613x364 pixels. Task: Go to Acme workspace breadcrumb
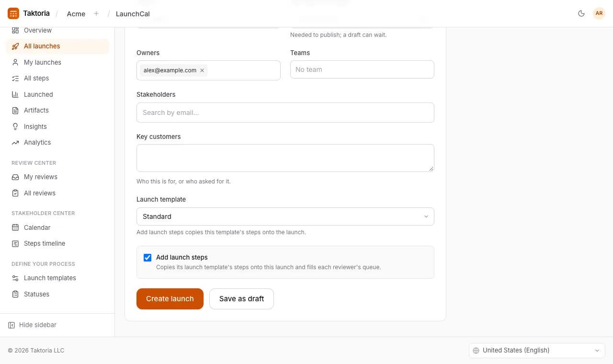pyautogui.click(x=76, y=14)
